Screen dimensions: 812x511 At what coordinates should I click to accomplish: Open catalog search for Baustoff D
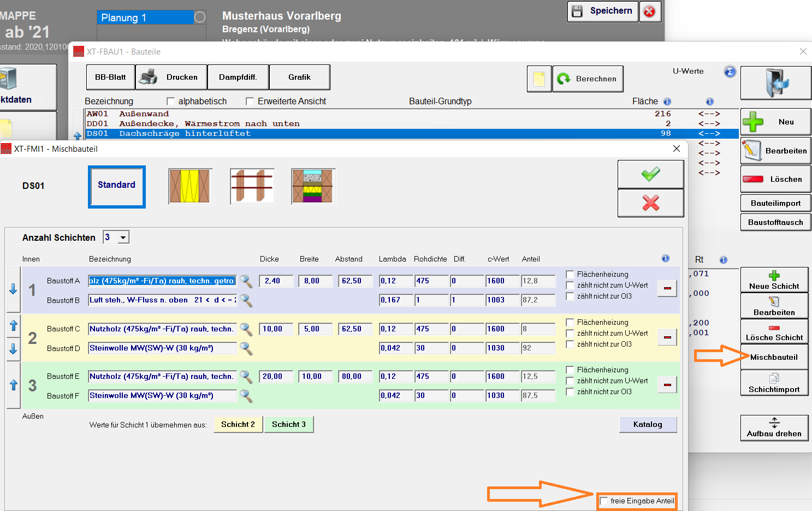[246, 348]
